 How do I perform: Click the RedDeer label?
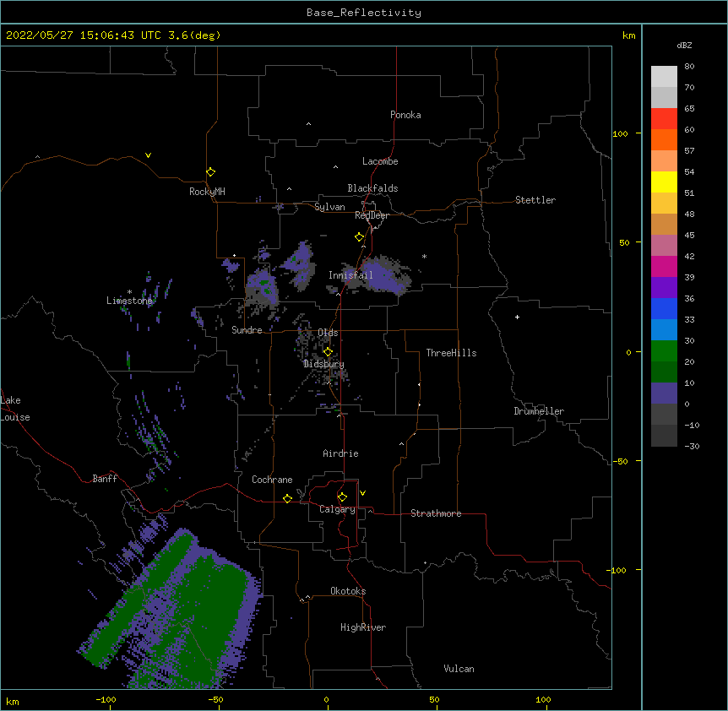tap(372, 215)
